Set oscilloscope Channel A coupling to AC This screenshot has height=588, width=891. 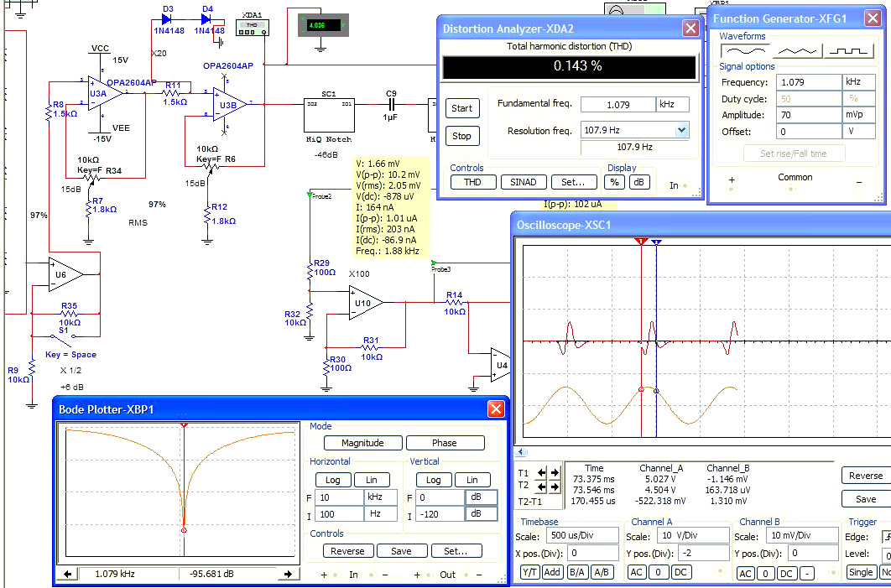click(x=637, y=571)
